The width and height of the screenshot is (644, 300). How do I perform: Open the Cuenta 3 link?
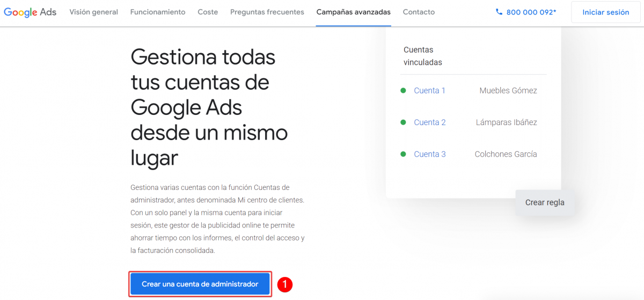(430, 154)
